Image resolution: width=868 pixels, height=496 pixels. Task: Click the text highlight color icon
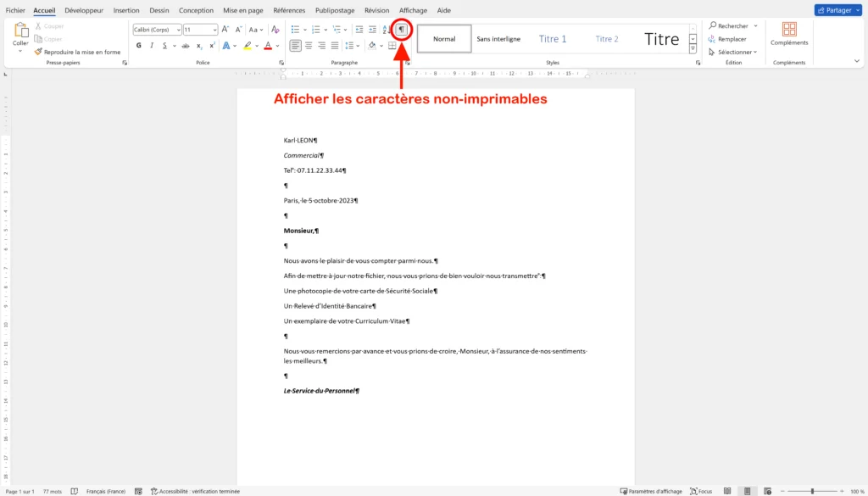248,45
